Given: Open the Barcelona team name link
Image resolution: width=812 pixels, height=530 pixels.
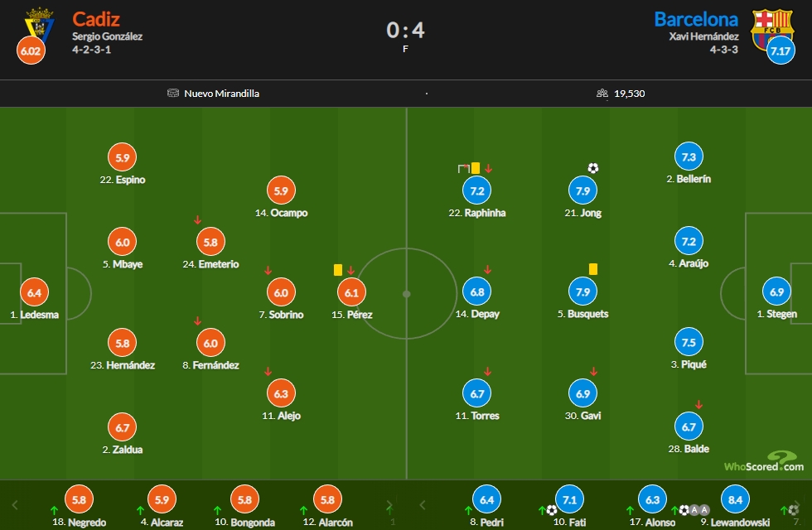Looking at the screenshot, I should pos(696,19).
